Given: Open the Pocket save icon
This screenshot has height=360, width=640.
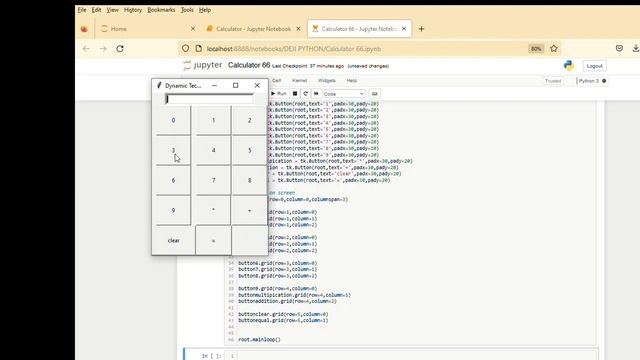Looking at the screenshot, I should [x=619, y=49].
